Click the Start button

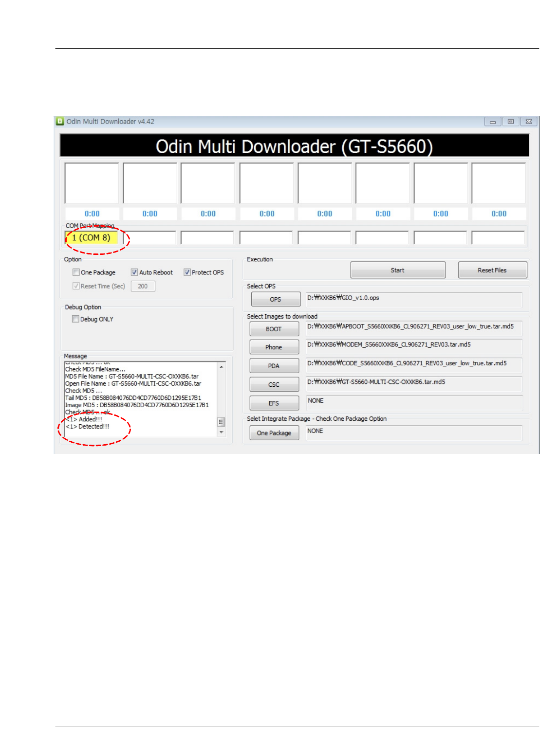pos(398,270)
